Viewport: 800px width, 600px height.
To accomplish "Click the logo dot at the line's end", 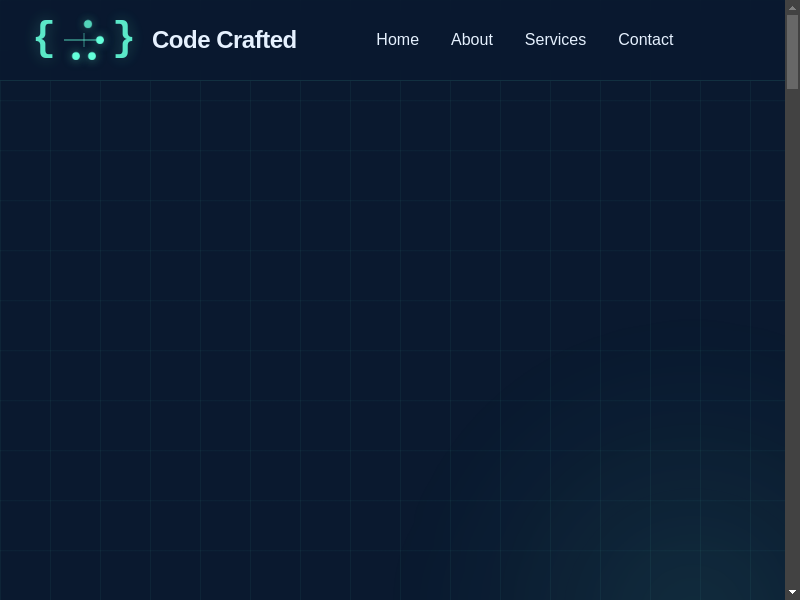I will click(x=100, y=40).
